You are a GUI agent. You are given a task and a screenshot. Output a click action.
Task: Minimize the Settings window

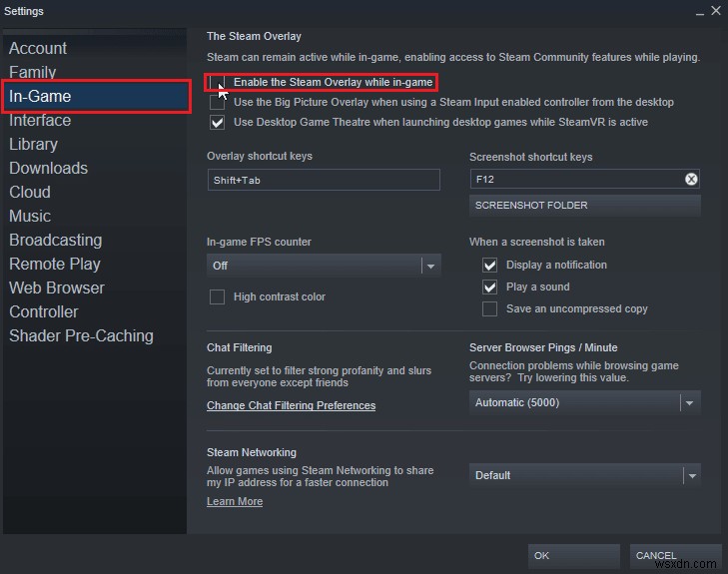[x=700, y=12]
